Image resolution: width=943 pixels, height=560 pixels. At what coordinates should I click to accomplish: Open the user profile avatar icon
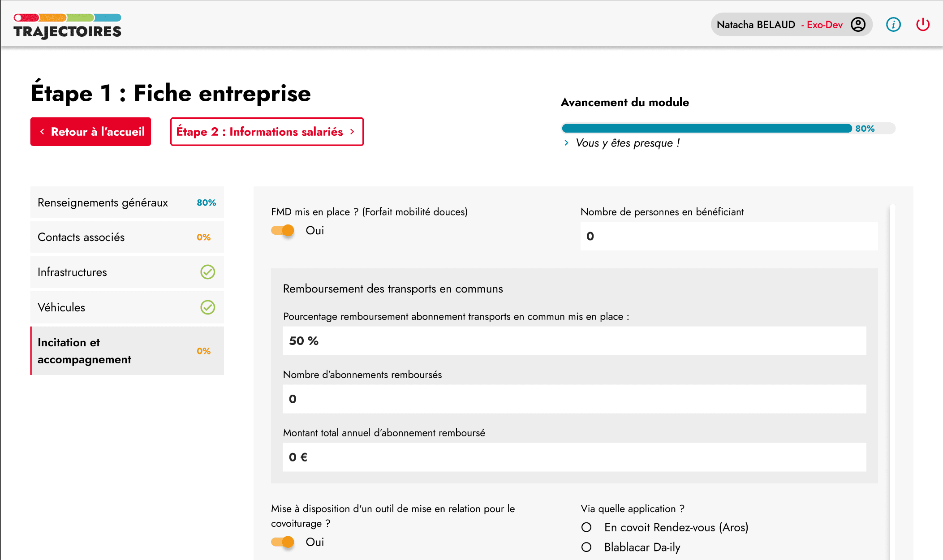pos(858,25)
